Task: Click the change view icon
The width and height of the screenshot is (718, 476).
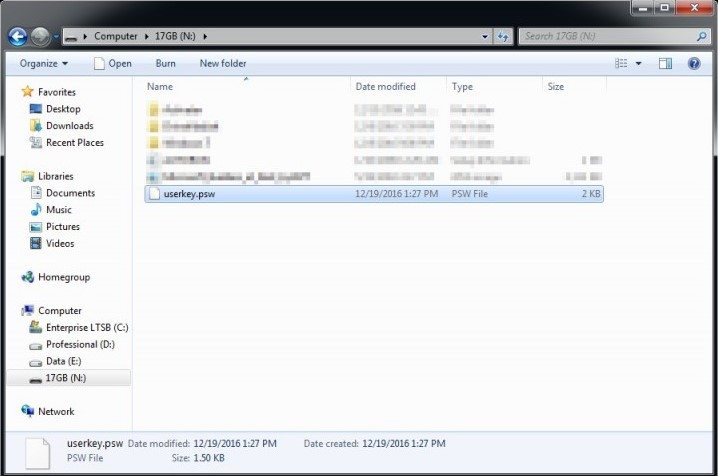Action: [621, 63]
